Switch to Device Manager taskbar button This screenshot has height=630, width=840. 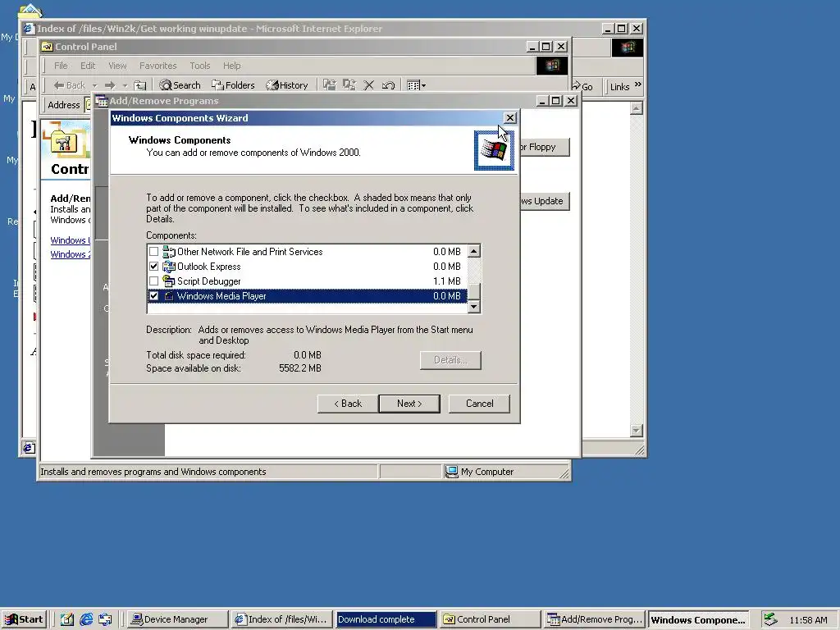[177, 619]
